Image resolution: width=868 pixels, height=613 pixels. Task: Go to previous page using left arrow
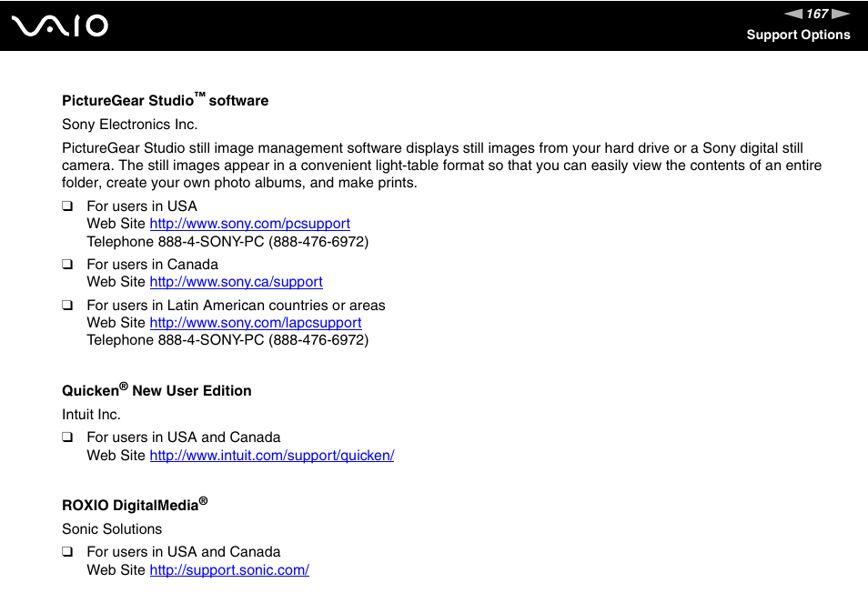click(x=793, y=14)
